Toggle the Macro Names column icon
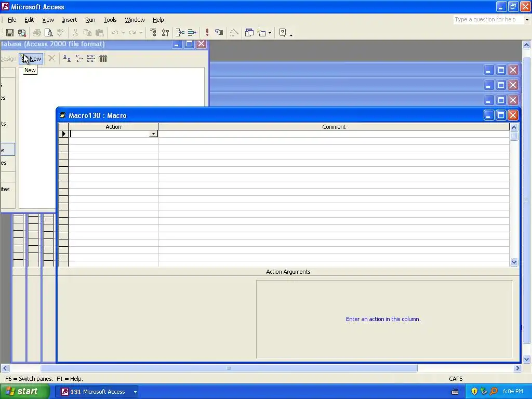 click(153, 33)
